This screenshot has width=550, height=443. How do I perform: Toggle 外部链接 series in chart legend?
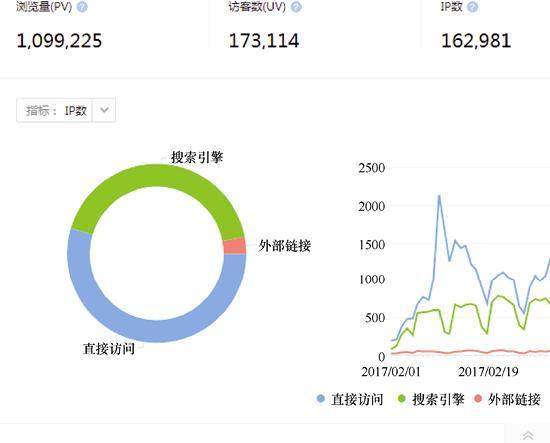[x=507, y=399]
